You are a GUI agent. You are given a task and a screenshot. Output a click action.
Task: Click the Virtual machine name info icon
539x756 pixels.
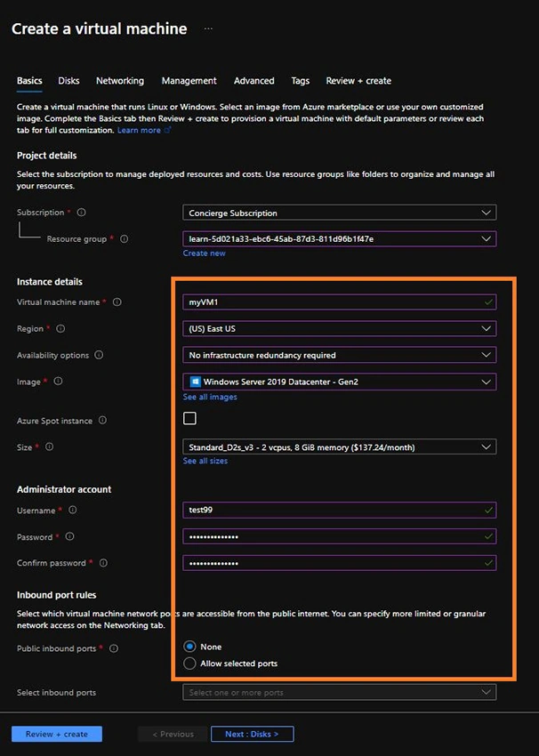(117, 302)
